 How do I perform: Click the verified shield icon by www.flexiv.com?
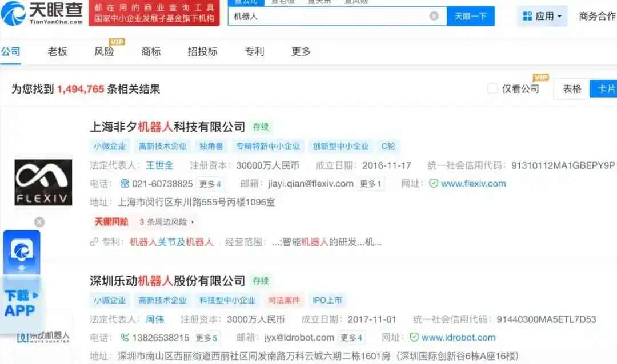pos(434,184)
